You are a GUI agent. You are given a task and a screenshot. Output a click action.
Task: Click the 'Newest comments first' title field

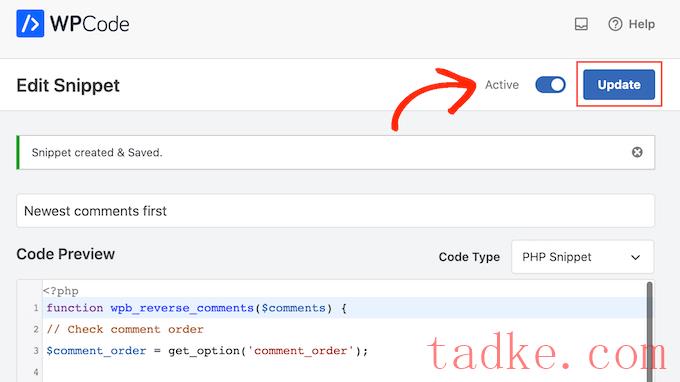(335, 211)
